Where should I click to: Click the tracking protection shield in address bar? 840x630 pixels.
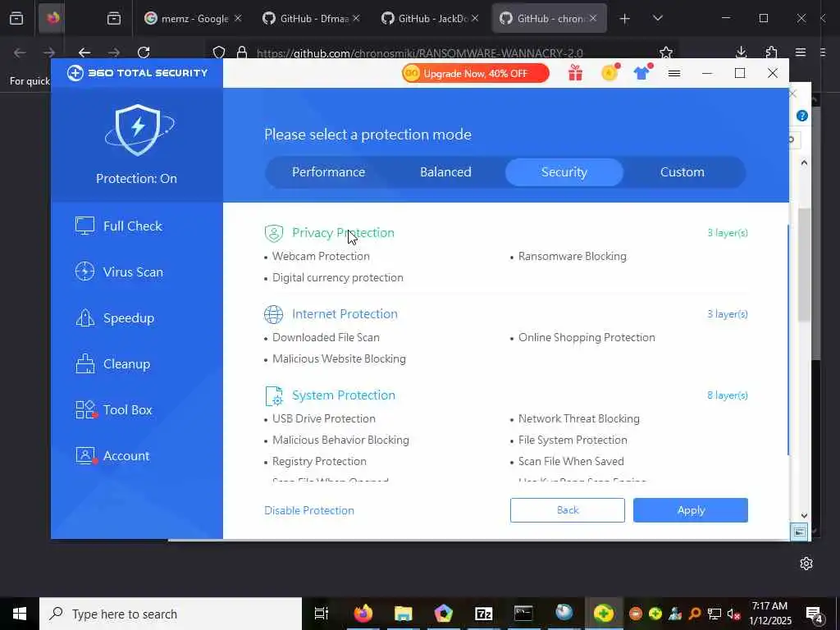218,52
